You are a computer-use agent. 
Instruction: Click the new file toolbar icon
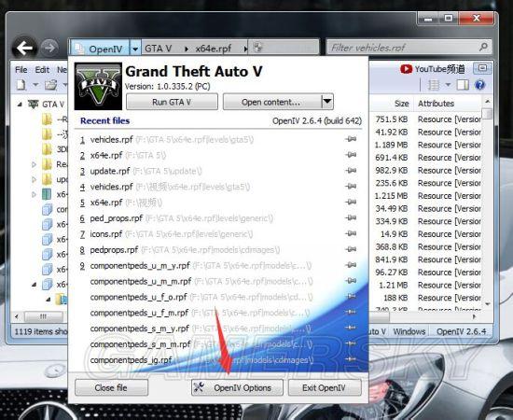pyautogui.click(x=21, y=85)
